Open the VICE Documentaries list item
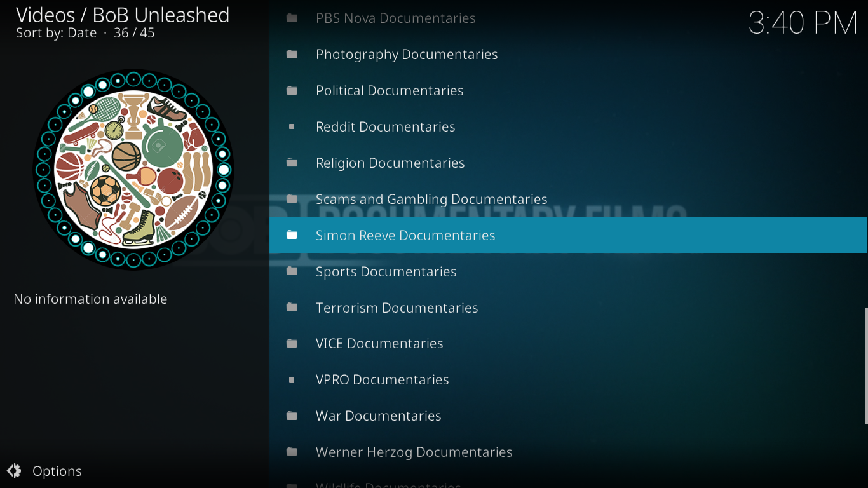The image size is (868, 488). pyautogui.click(x=379, y=344)
